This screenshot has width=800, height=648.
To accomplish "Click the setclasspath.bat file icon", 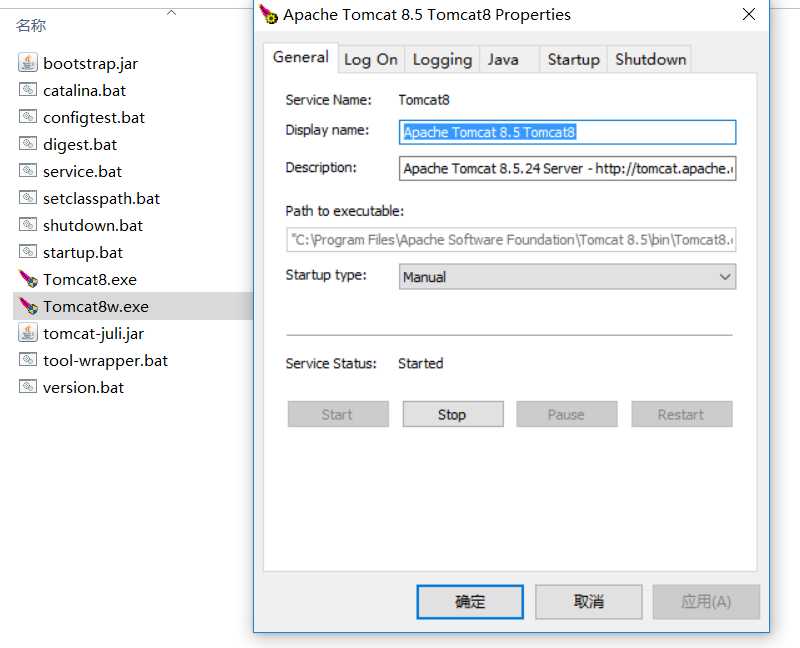I will [28, 198].
